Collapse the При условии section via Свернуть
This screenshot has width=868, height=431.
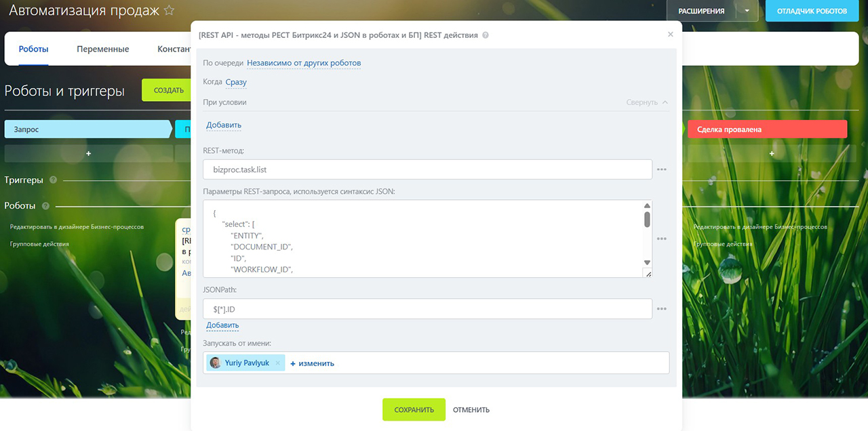pyautogui.click(x=647, y=102)
